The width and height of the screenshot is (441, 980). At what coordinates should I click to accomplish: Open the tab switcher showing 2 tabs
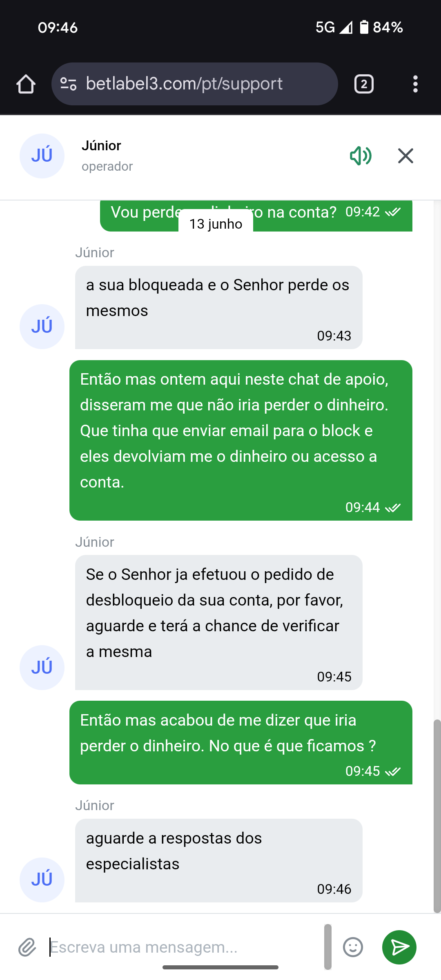364,84
